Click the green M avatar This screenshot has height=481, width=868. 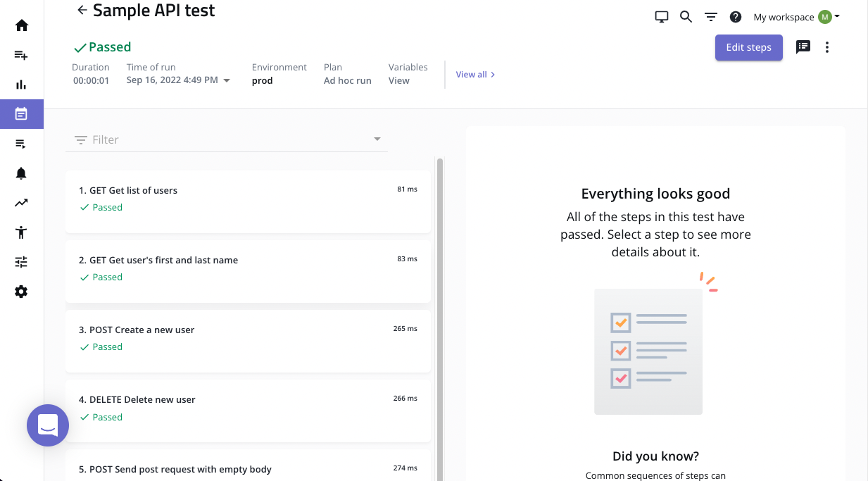coord(825,17)
